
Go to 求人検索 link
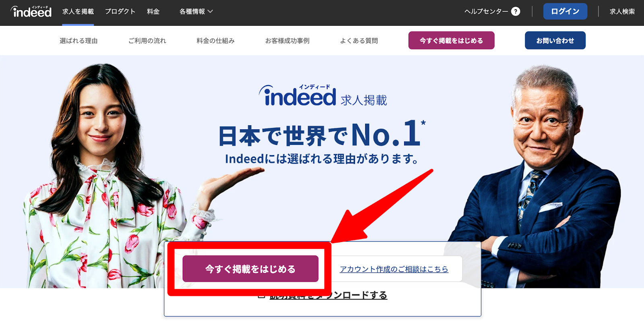point(622,11)
